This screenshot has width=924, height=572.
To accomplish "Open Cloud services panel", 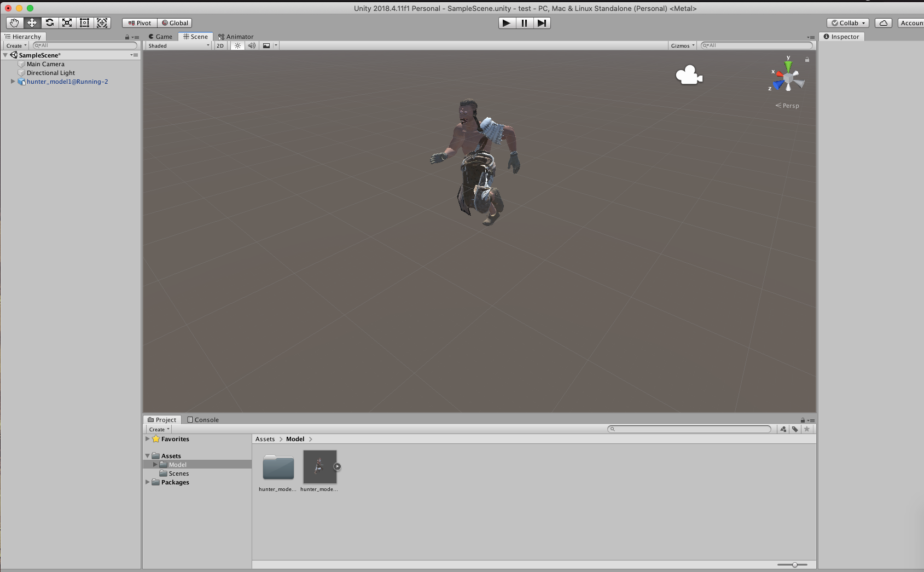I will click(883, 23).
